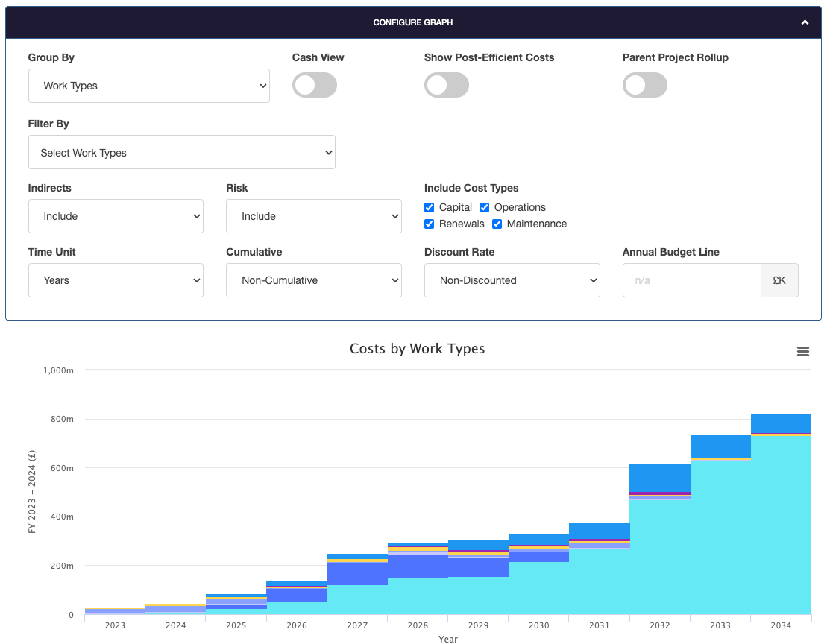The image size is (830, 644).
Task: Click the Configure Graph header bar
Action: point(413,22)
